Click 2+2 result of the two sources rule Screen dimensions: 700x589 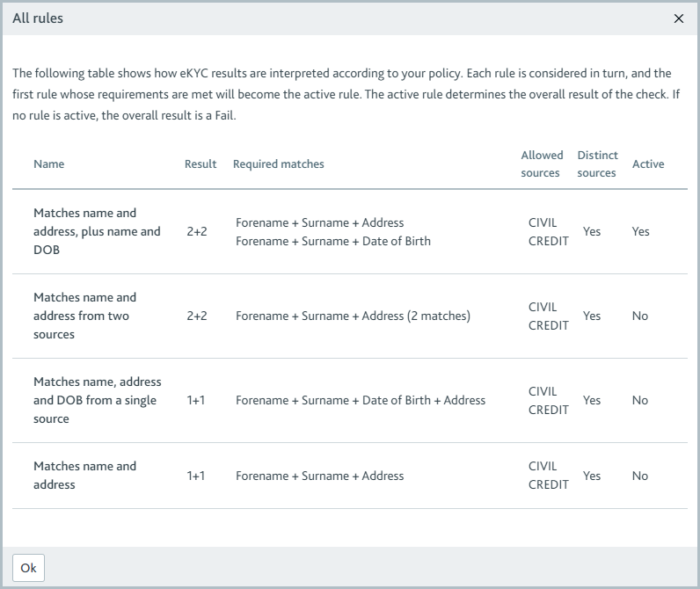[197, 316]
